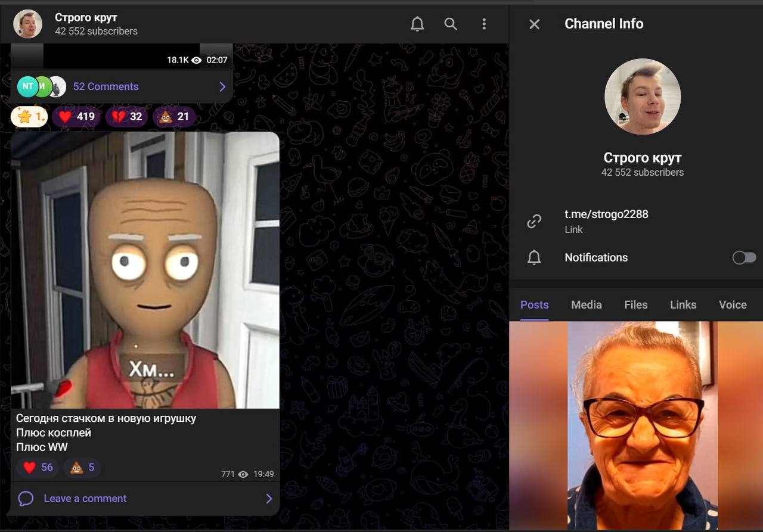Image resolution: width=763 pixels, height=532 pixels.
Task: Open the t.me/strogo2288 channel link
Action: tap(606, 214)
